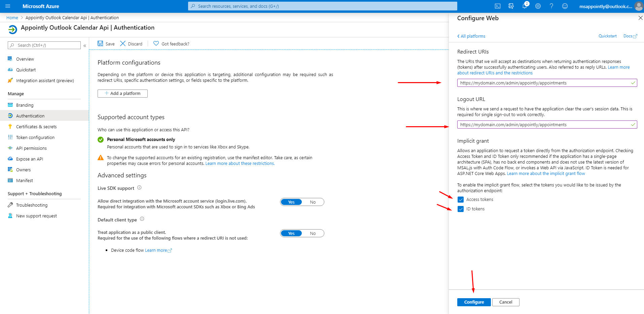Open Learn more about these restrictions link
644x314 pixels.
(x=240, y=163)
